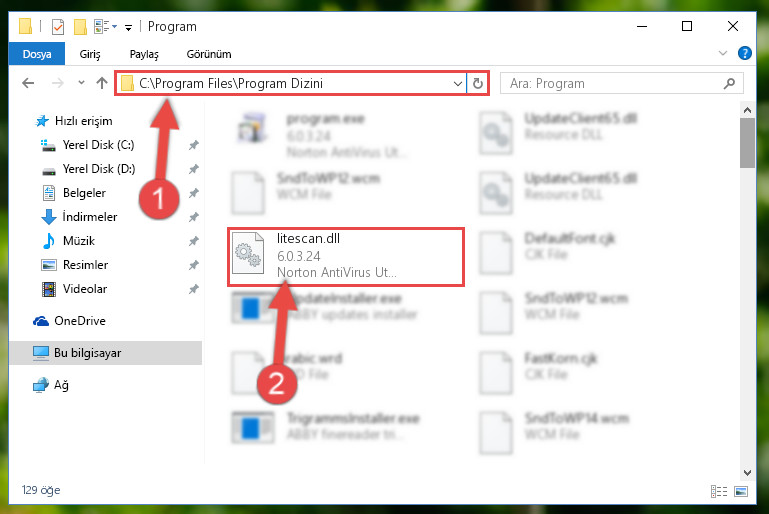Click the Back navigation arrow
Image resolution: width=769 pixels, height=514 pixels.
click(x=28, y=83)
